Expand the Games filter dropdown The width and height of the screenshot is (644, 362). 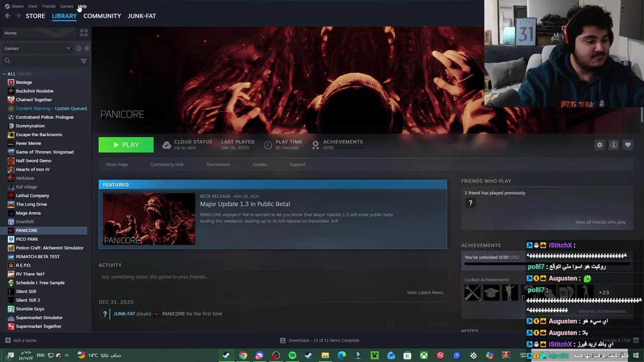click(38, 48)
